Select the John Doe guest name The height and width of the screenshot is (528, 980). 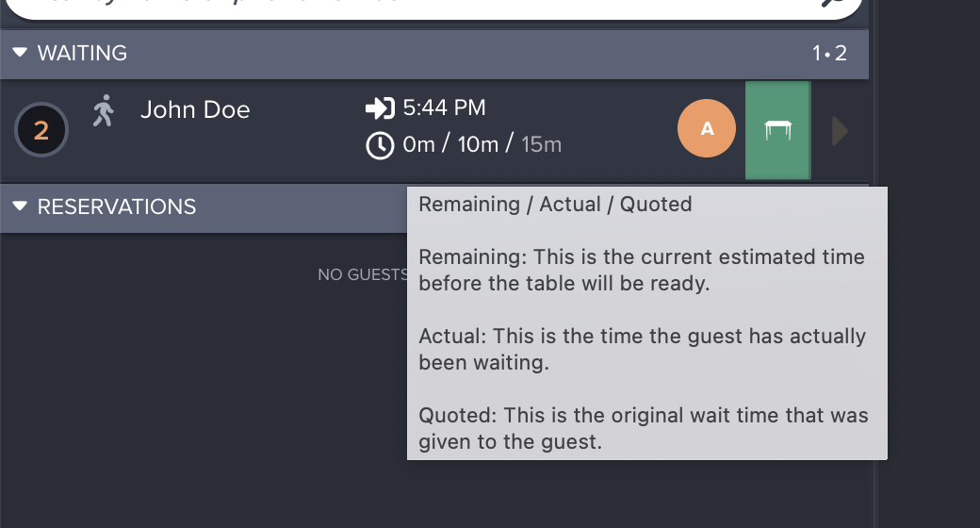click(195, 110)
